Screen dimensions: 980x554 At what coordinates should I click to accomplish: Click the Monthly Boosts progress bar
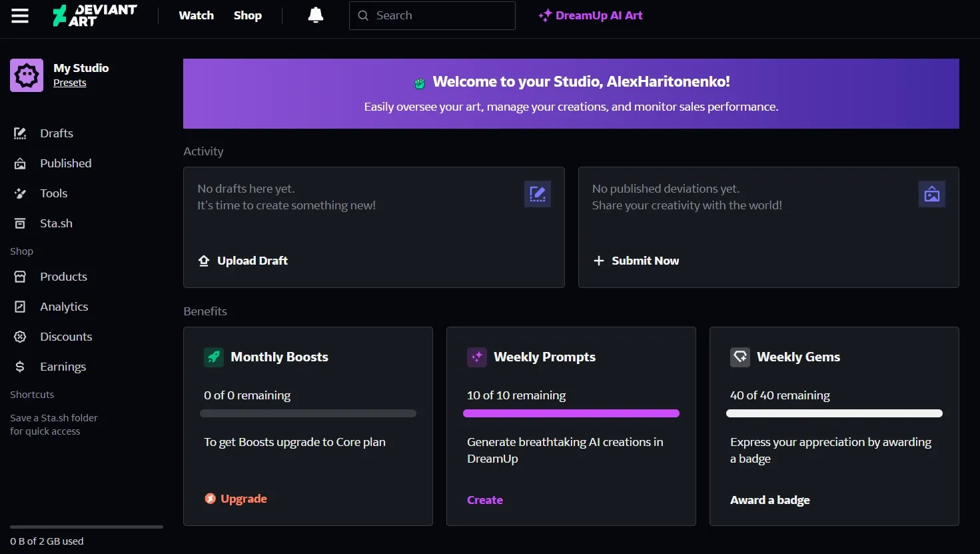(x=308, y=413)
